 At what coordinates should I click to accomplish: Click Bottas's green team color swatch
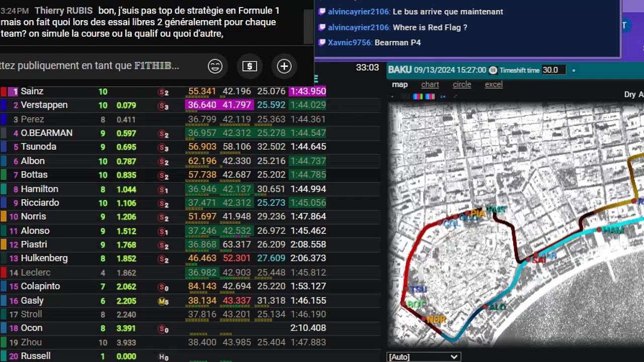[x=3, y=175]
